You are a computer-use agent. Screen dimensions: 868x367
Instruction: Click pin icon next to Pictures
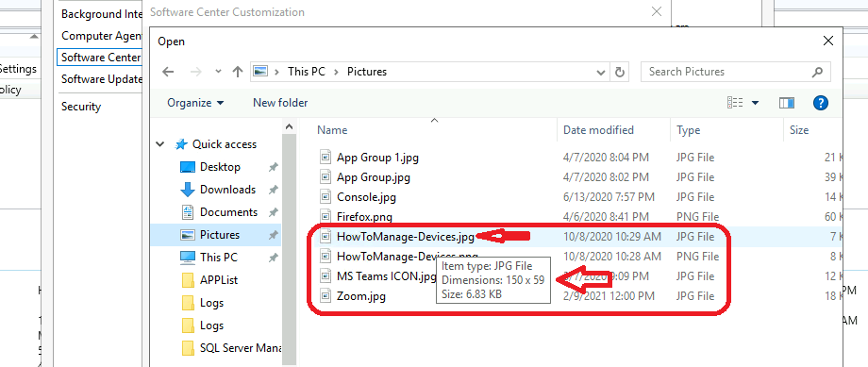[x=273, y=235]
